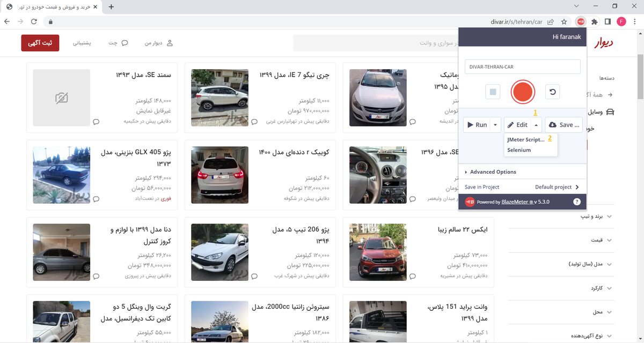Collapse the Edit options dropdown arrow
The width and height of the screenshot is (644, 343).
click(x=536, y=125)
